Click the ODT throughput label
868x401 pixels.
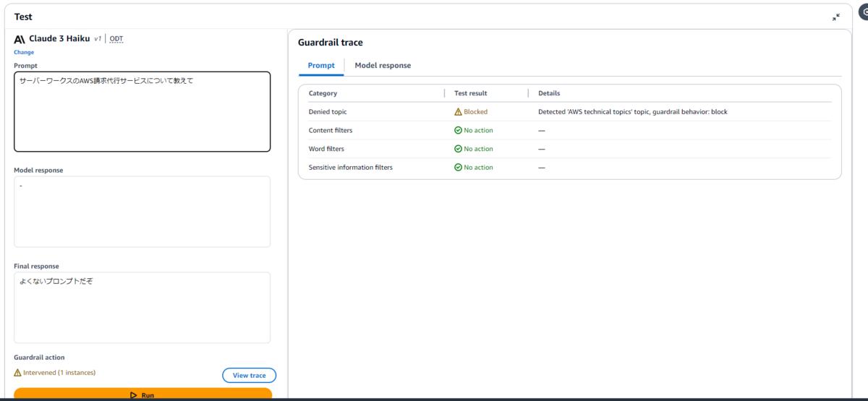coord(116,39)
